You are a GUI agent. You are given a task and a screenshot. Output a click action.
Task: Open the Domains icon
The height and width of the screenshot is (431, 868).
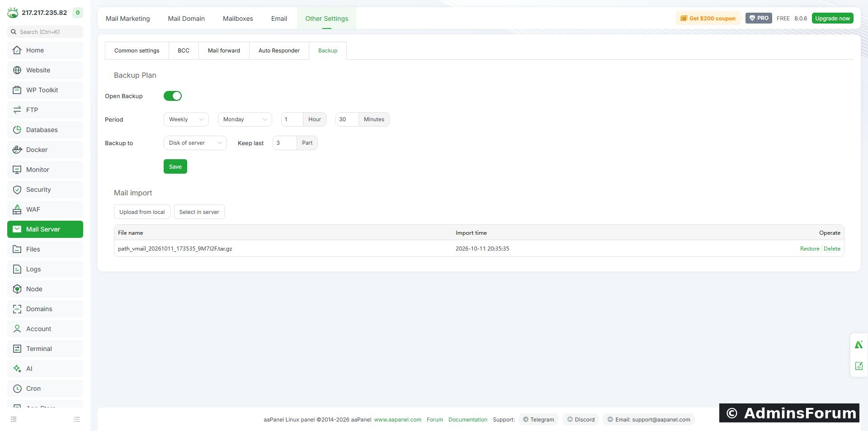[x=17, y=309]
